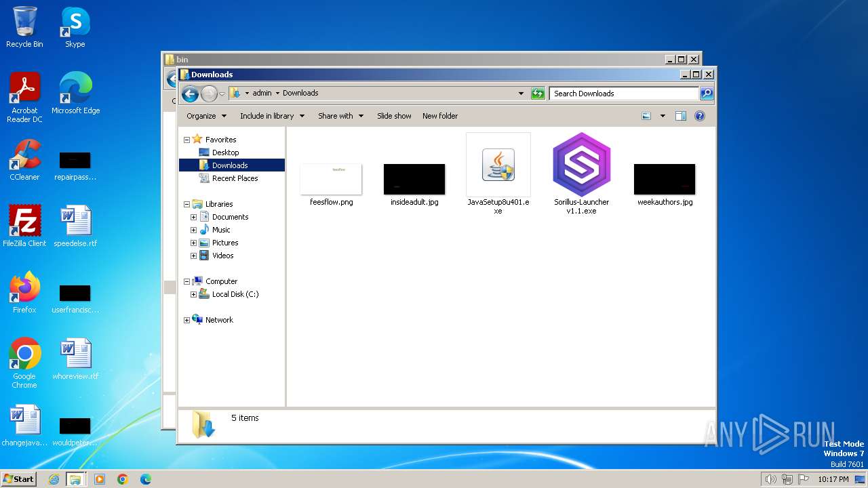Viewport: 868px width, 488px height.
Task: Open Internet Explorer from the taskbar
Action: pos(54,479)
